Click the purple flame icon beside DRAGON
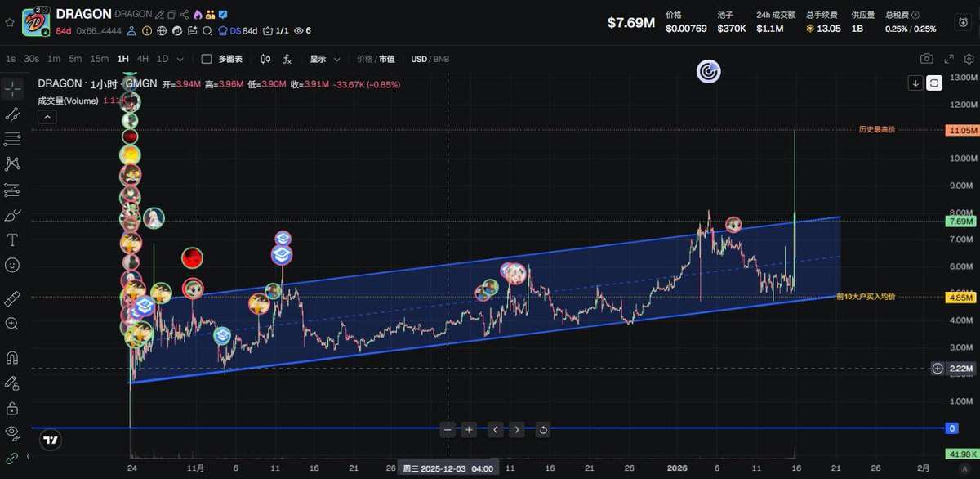The image size is (980, 479). [x=198, y=15]
